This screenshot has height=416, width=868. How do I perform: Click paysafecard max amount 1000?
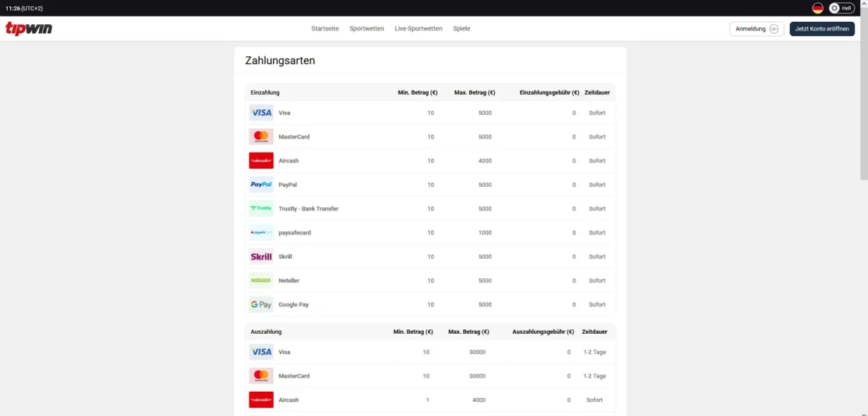[485, 233]
